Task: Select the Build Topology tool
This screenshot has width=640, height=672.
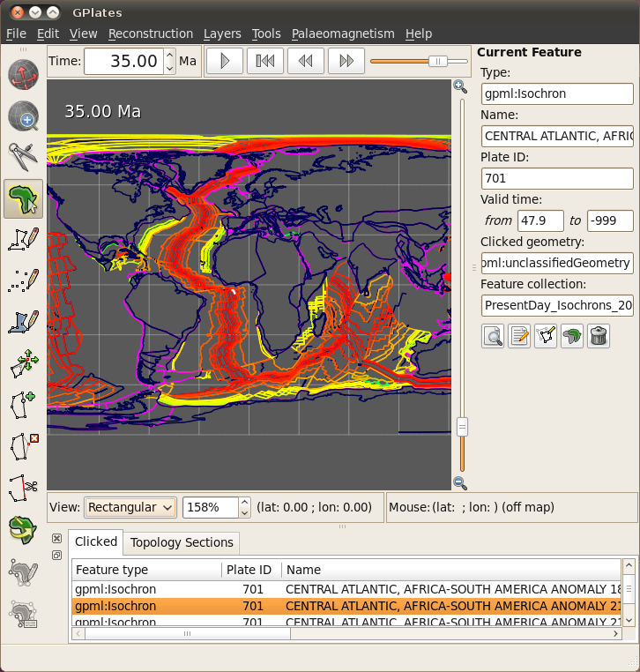Action: 23,571
